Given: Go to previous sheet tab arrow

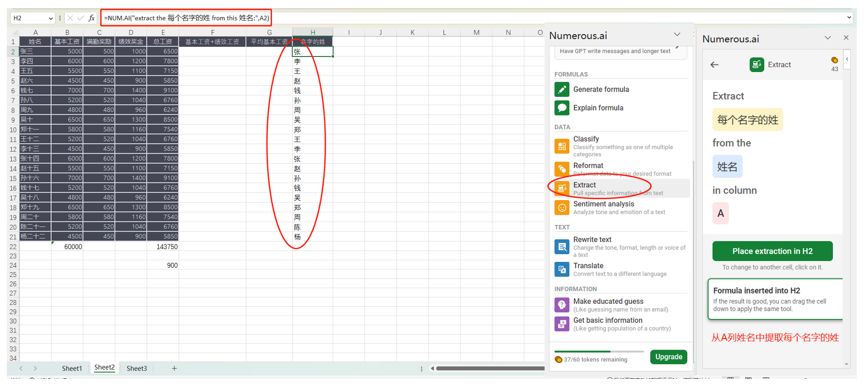Looking at the screenshot, I should (21, 369).
